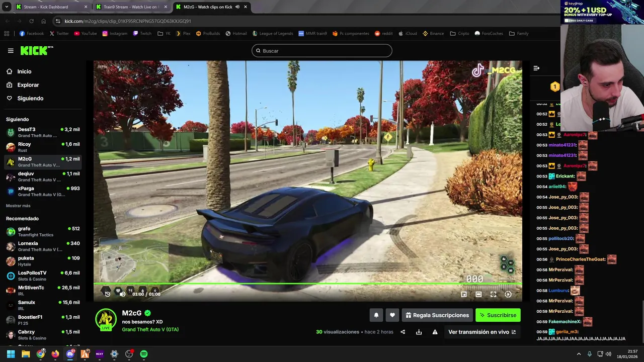
Task: Click Regala Suscripciones button
Action: tap(437, 315)
